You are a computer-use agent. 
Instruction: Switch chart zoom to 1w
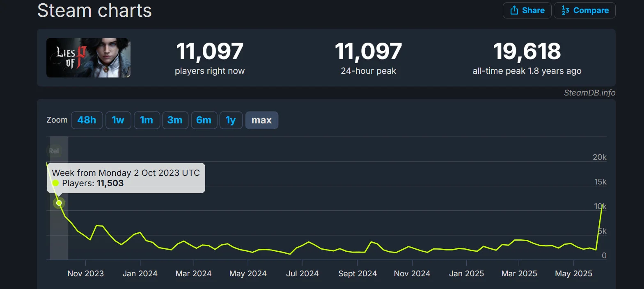pos(118,120)
